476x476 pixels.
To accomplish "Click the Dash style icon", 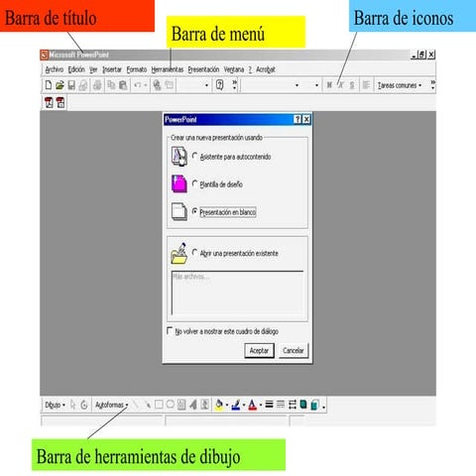I will coord(281,405).
